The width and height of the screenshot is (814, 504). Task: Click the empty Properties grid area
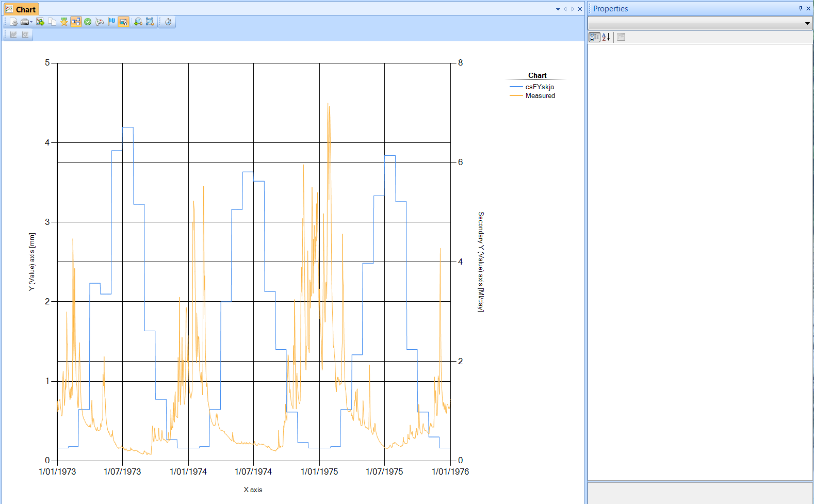tap(700, 262)
